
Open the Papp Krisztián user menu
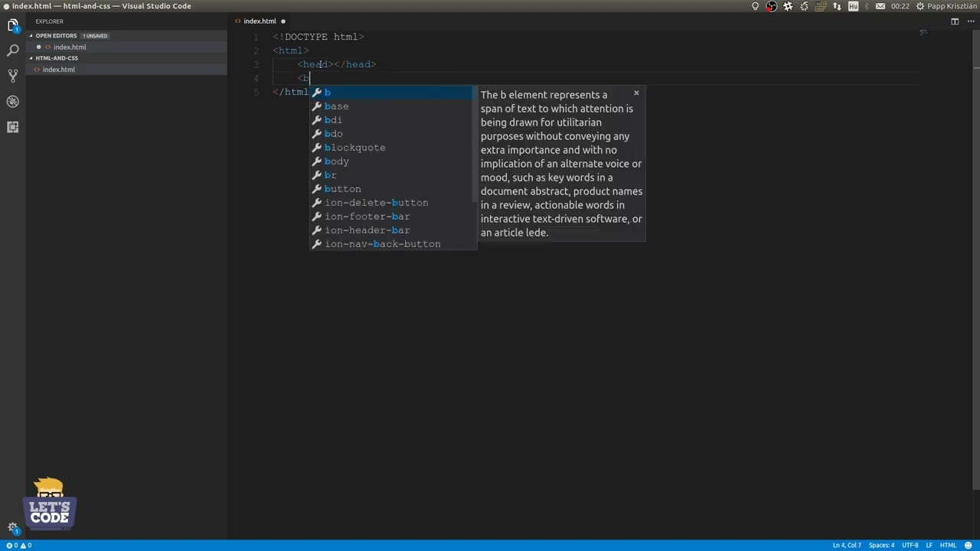(x=952, y=6)
